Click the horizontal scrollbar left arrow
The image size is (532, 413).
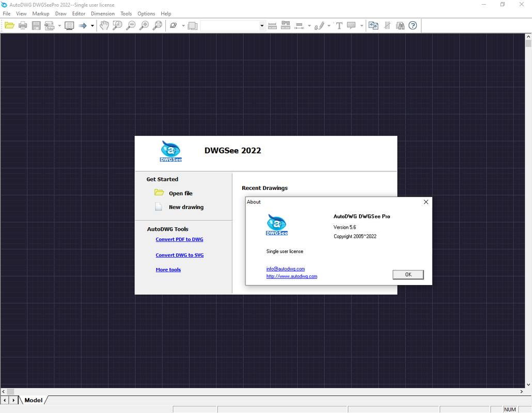click(x=4, y=392)
